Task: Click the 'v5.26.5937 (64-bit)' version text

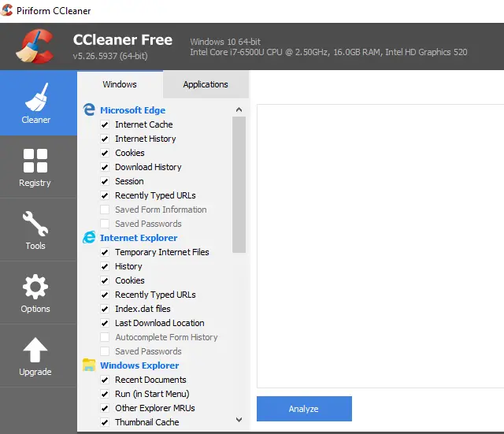Action: click(110, 56)
